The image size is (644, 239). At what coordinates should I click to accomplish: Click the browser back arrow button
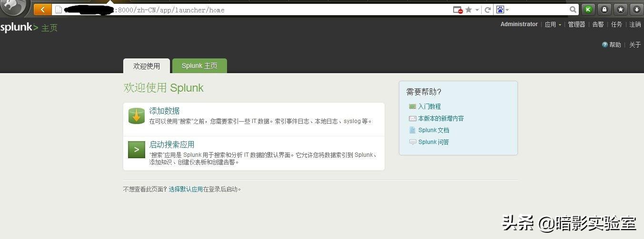click(x=42, y=10)
